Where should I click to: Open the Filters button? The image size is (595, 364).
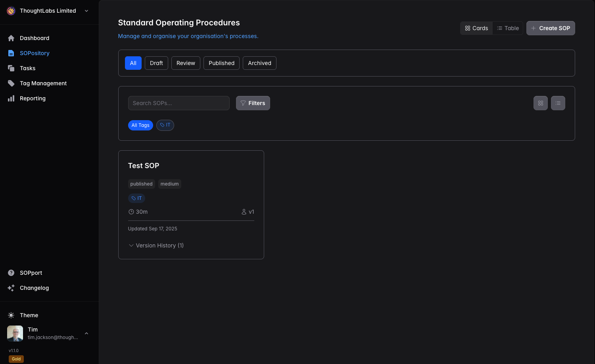(x=253, y=103)
